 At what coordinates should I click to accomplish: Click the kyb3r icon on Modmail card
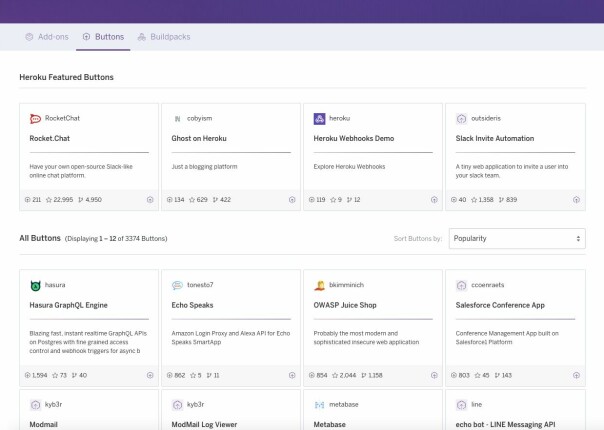coord(35,405)
